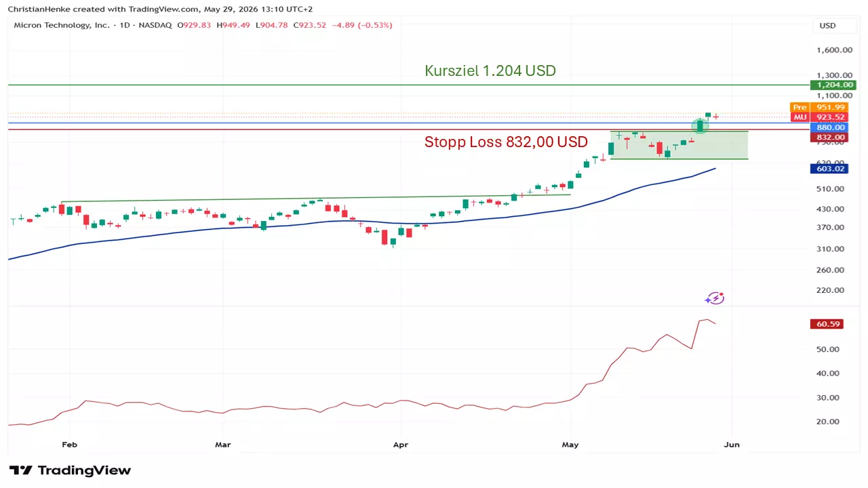Viewport: 868px width, 488px height.
Task: Click the MU 923.52 last price label
Action: pos(819,117)
